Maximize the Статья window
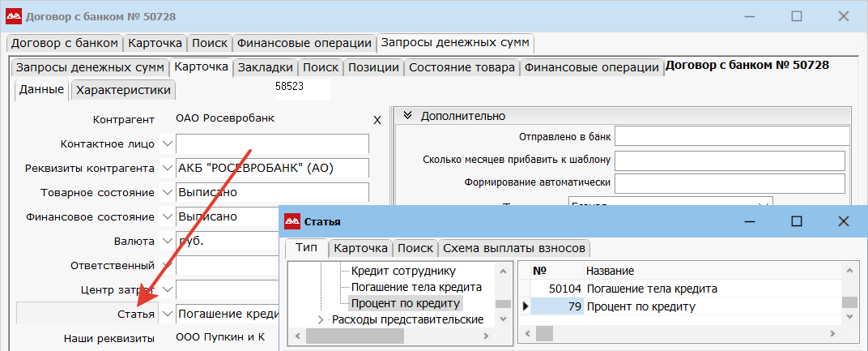This screenshot has width=868, height=351. click(796, 220)
